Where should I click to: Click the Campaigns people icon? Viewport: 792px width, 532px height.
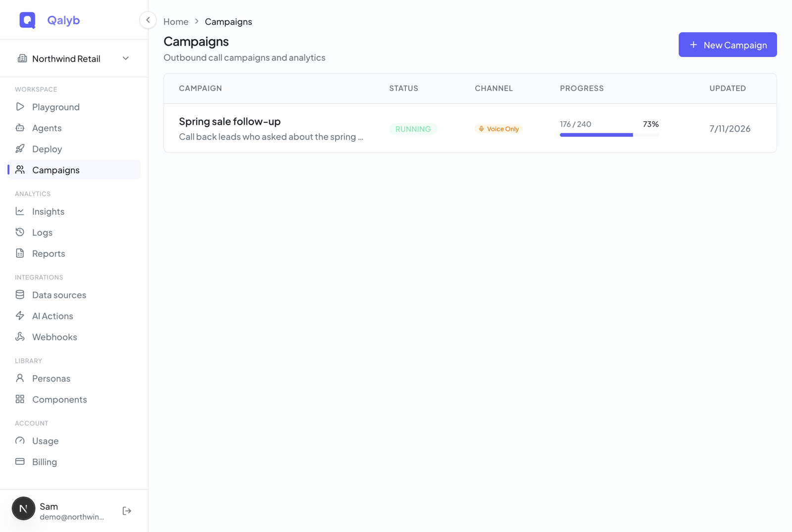(x=20, y=170)
